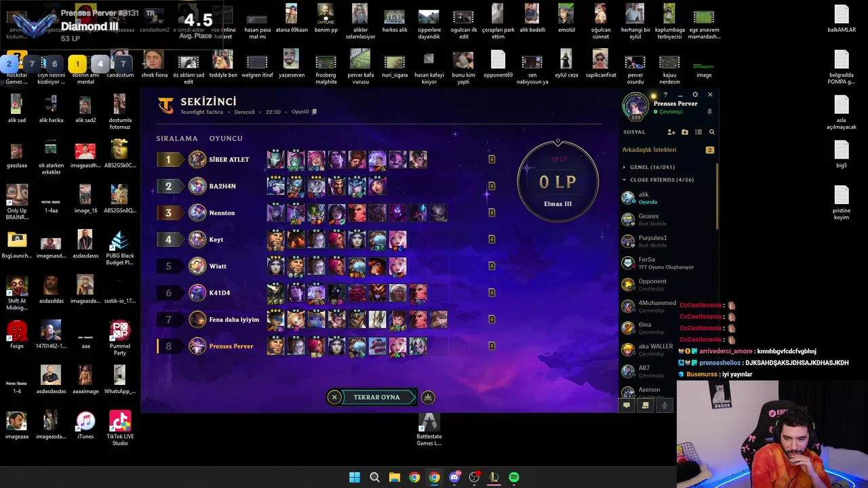Click the Prenses Perver profile avatar

635,107
